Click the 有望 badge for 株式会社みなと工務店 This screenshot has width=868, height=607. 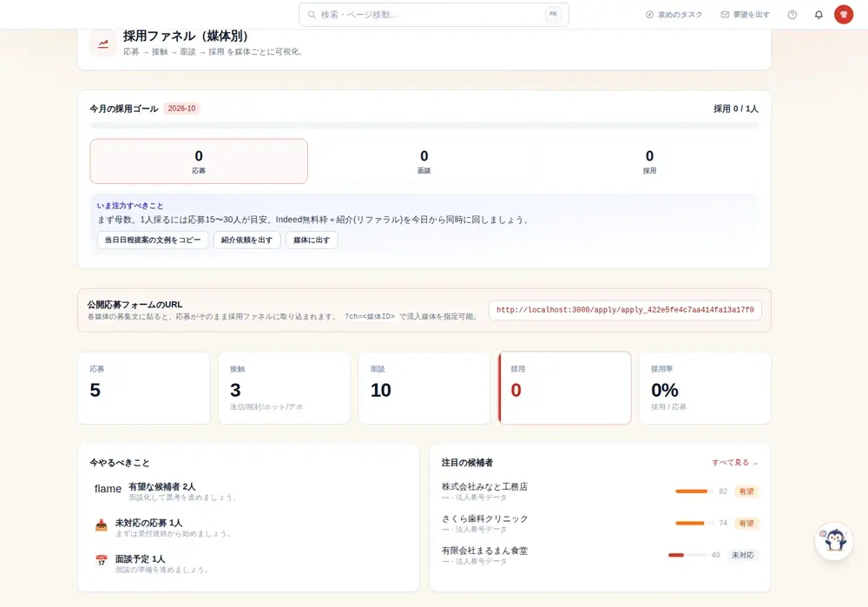(x=746, y=492)
